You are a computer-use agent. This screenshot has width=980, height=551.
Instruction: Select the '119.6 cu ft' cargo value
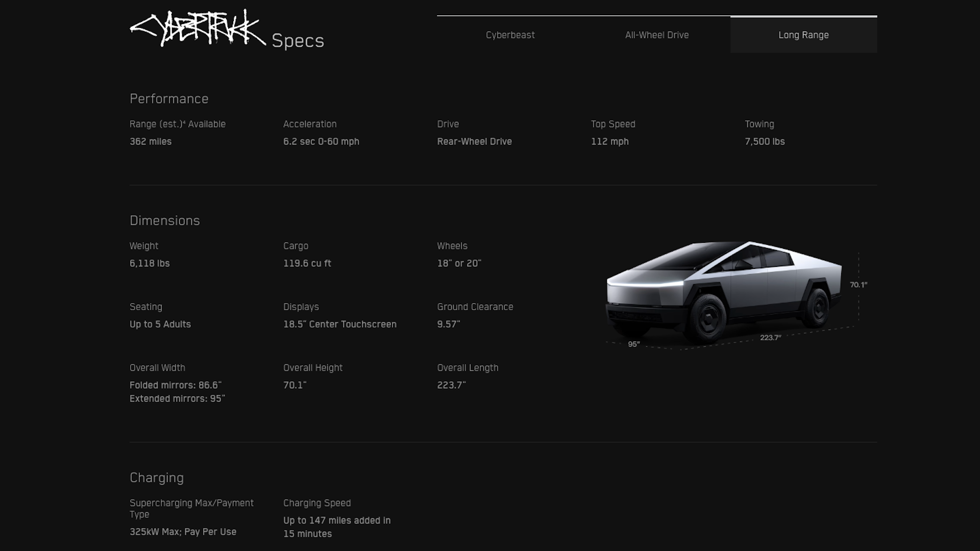307,263
